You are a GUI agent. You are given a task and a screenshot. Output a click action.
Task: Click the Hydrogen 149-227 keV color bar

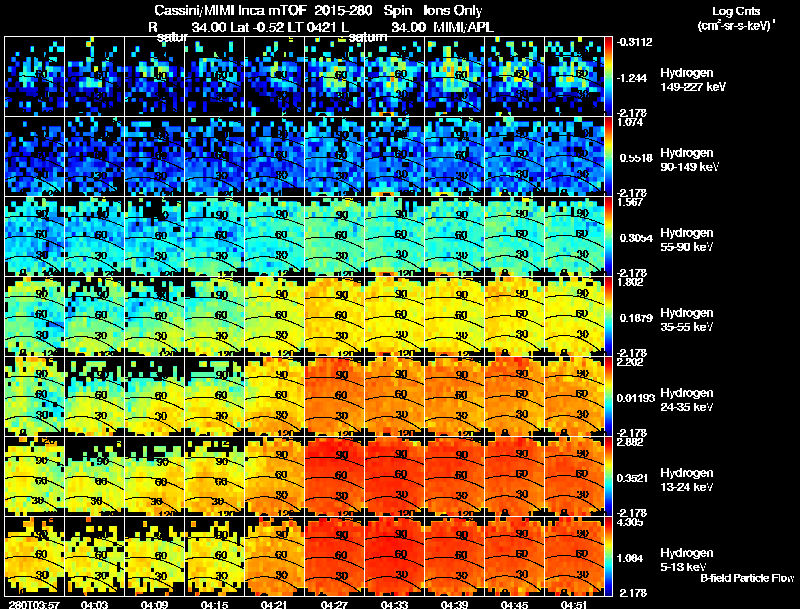(x=608, y=77)
